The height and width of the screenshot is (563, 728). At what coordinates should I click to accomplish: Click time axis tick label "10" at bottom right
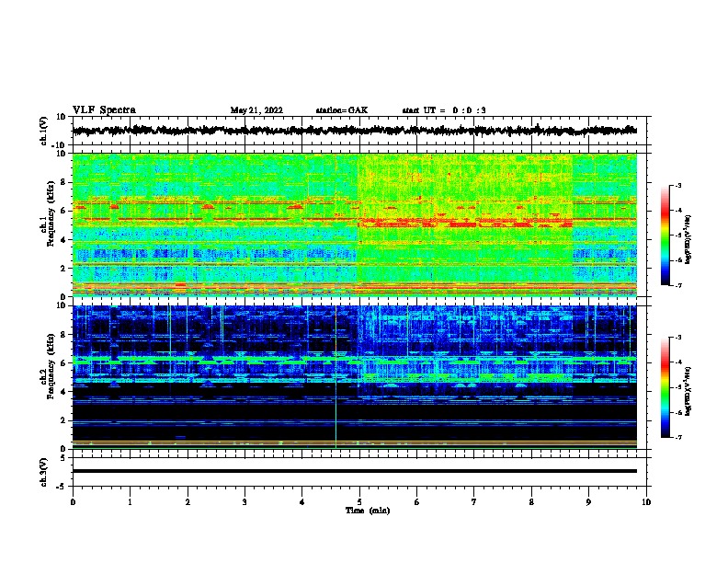646,502
